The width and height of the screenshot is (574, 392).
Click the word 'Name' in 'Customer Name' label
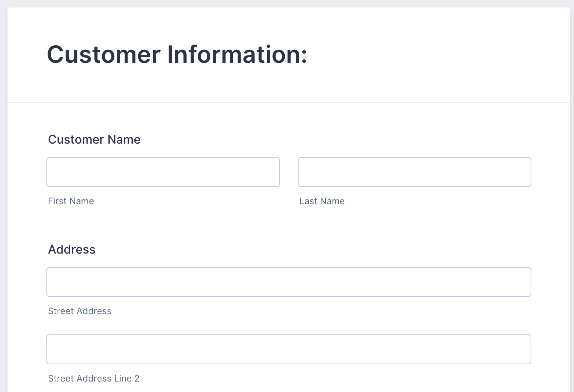124,140
